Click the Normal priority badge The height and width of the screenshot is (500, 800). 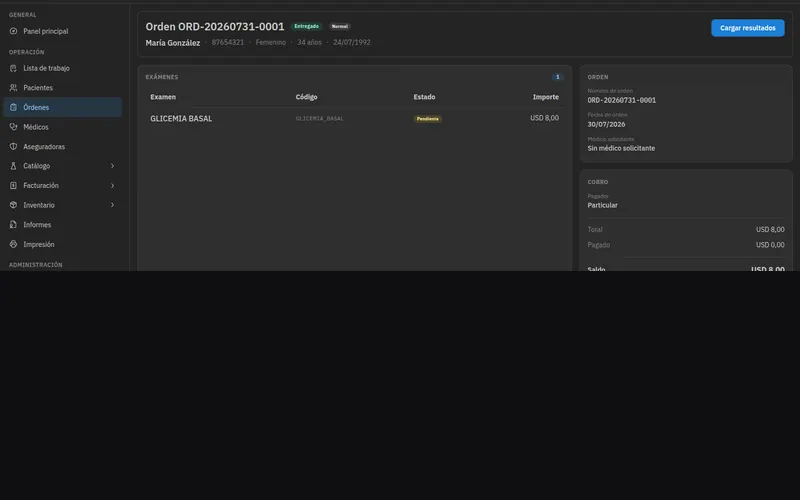(x=339, y=27)
